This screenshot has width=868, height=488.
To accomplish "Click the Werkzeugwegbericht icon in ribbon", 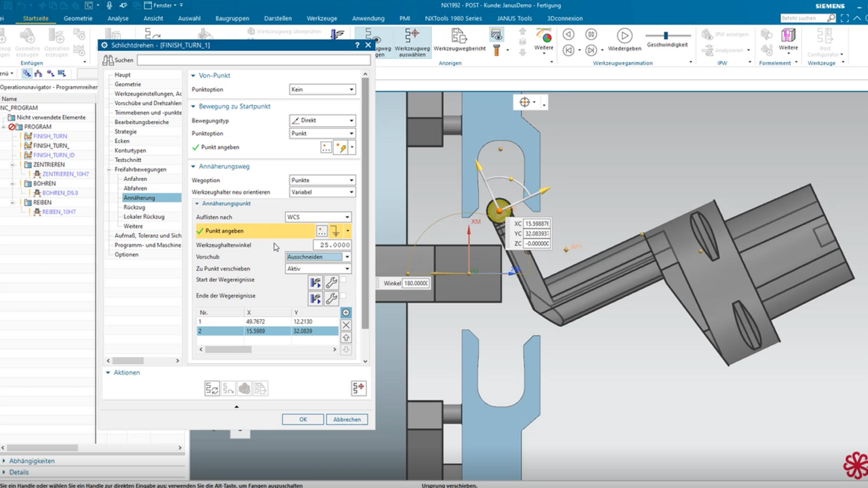I will [459, 36].
